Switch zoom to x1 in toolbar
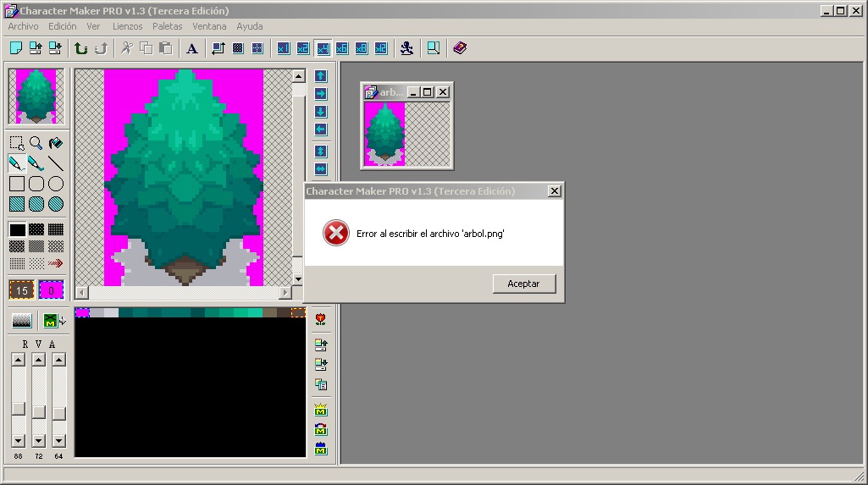Viewport: 868px width, 485px height. 283,48
